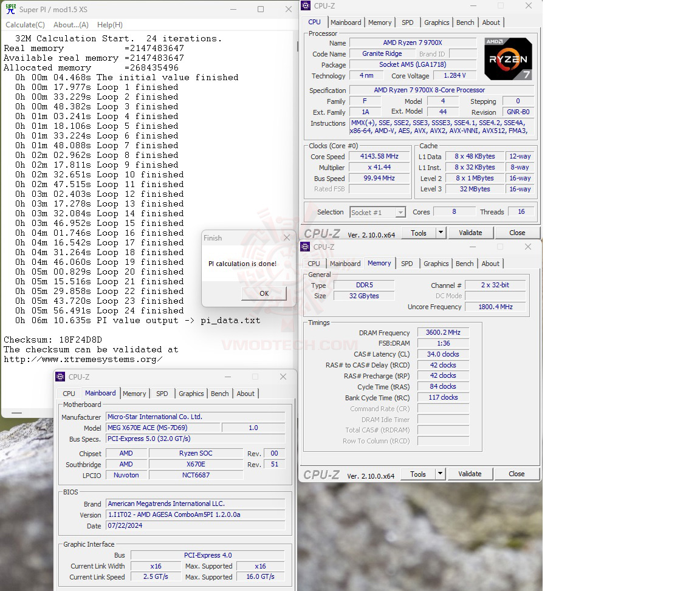This screenshot has height=591, width=700.
Task: Click the Loop 24 finished line
Action: pyautogui.click(x=99, y=310)
